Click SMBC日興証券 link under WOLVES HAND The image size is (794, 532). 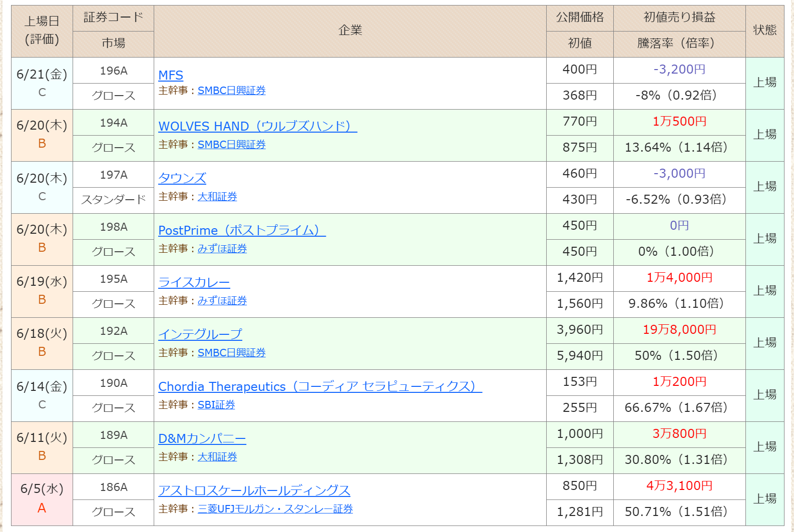(232, 145)
